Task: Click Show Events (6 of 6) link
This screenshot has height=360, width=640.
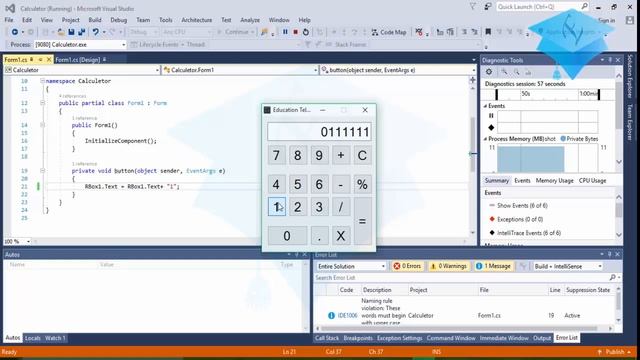Action: (x=522, y=206)
